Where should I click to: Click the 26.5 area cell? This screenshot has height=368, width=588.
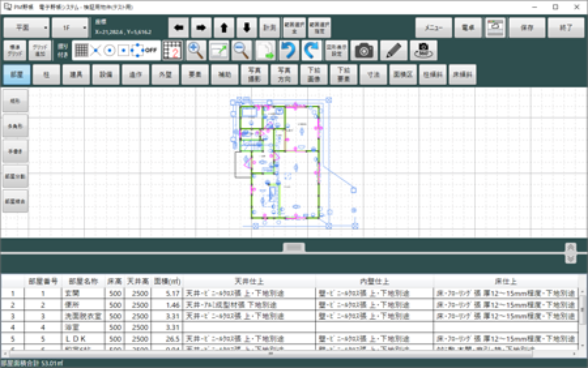point(167,339)
